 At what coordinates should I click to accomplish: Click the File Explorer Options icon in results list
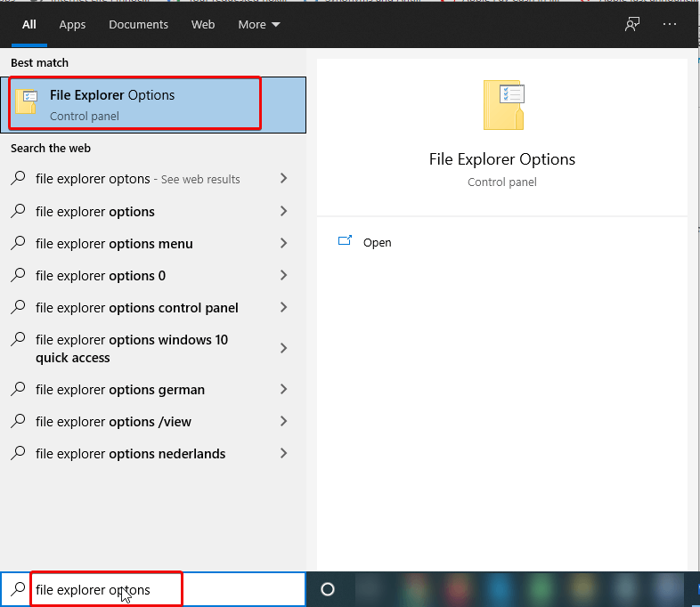tap(27, 101)
